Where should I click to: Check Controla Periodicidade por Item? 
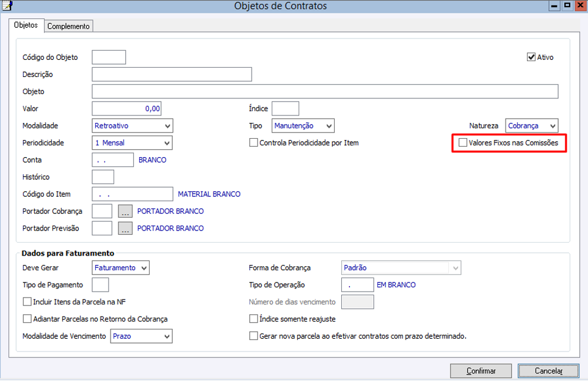click(x=254, y=143)
